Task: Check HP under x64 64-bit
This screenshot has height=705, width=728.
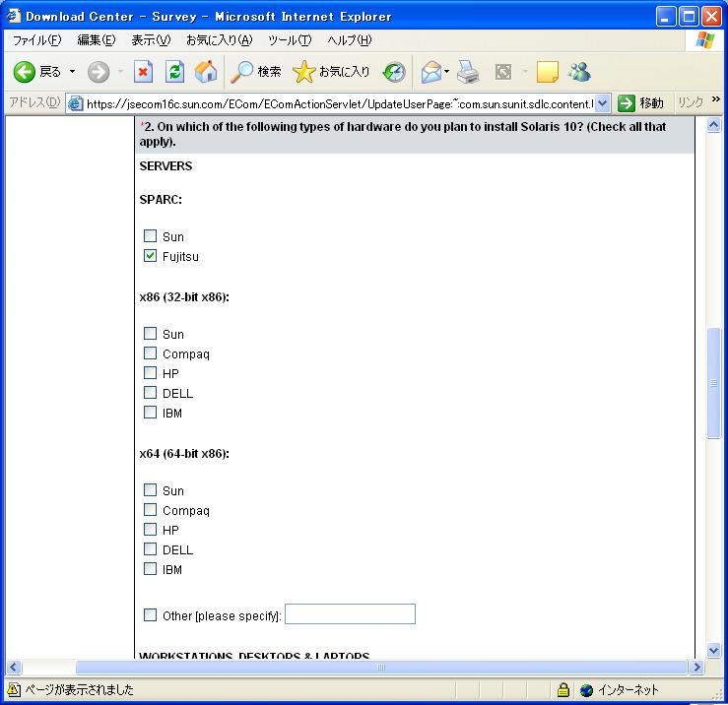Action: tap(150, 529)
